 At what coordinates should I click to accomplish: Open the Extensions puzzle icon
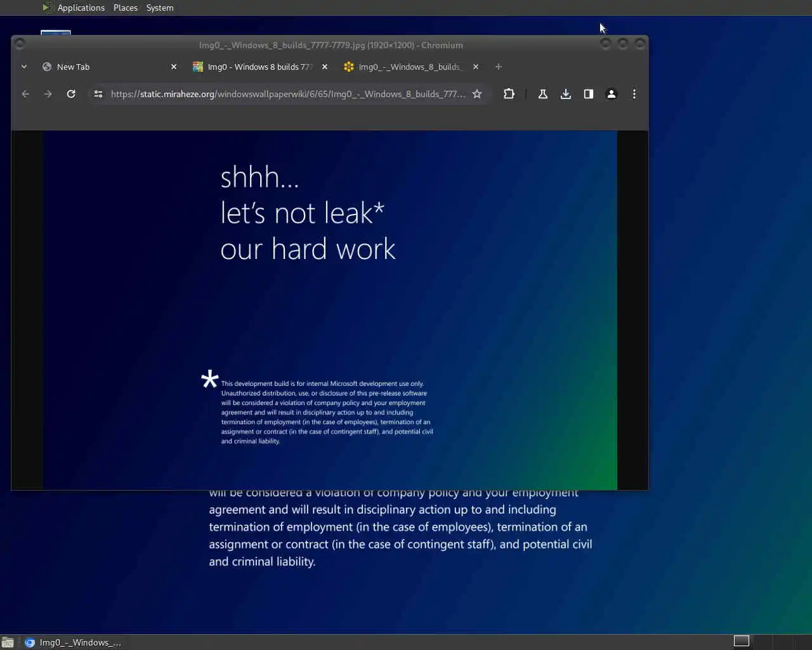tap(509, 94)
